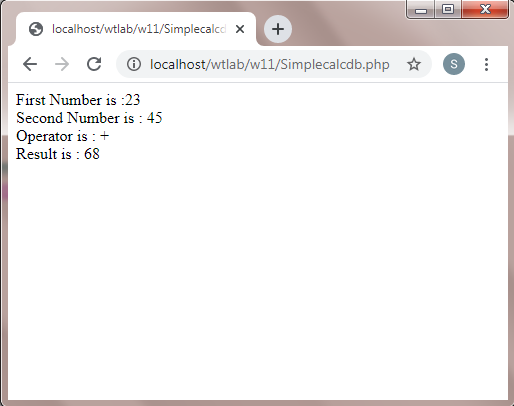Viewport: 514px width, 406px height.
Task: Click the 'Result is : 68' text
Action: click(58, 154)
